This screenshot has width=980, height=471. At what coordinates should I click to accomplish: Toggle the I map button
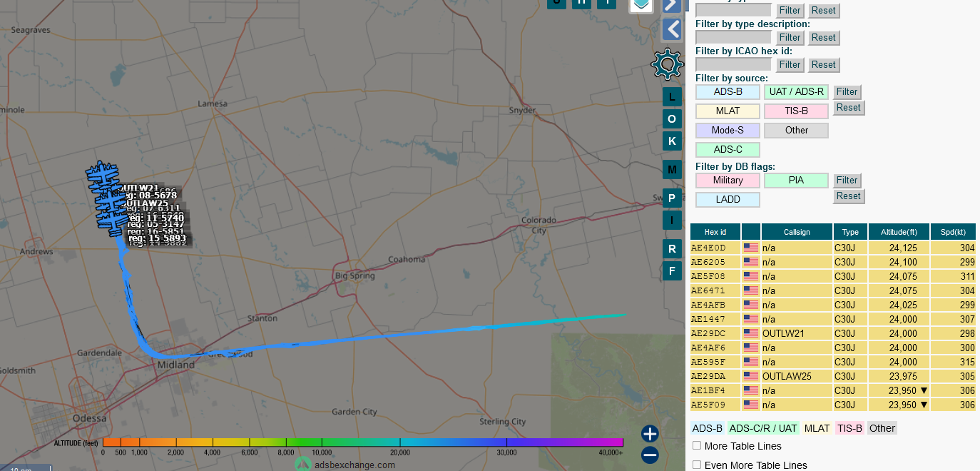click(672, 220)
